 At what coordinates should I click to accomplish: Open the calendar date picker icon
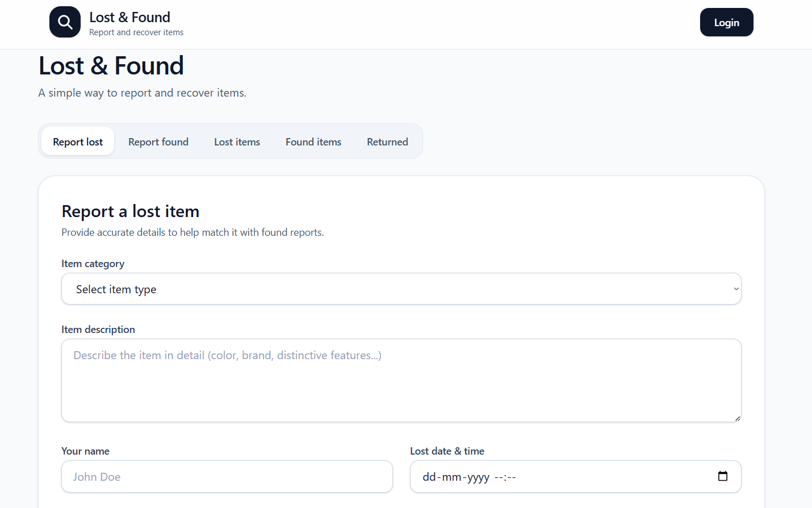pyautogui.click(x=722, y=476)
